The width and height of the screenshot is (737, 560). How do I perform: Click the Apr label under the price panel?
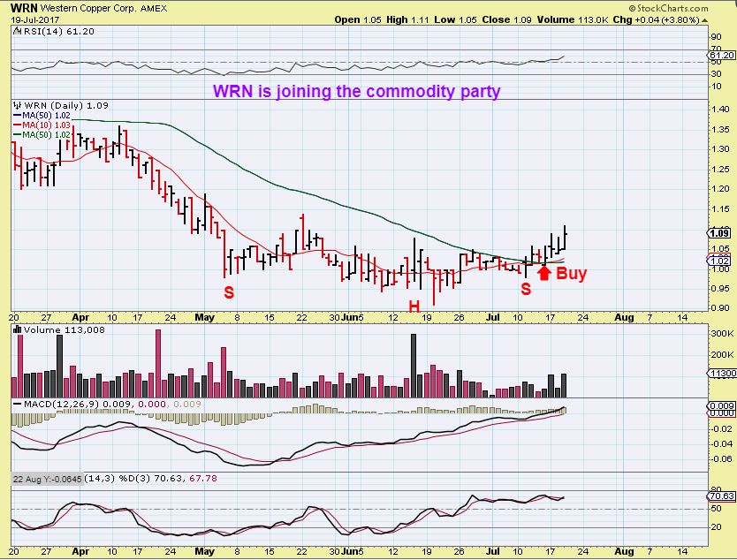pos(80,317)
